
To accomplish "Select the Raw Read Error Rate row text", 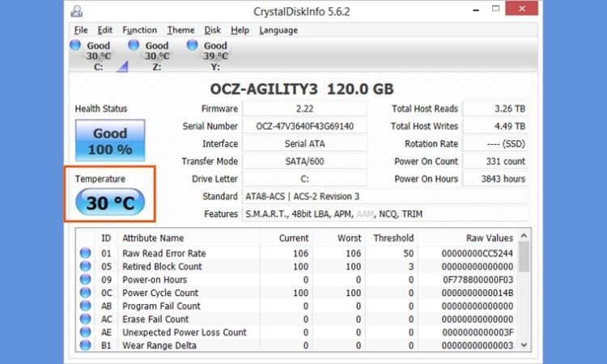I will (x=164, y=253).
